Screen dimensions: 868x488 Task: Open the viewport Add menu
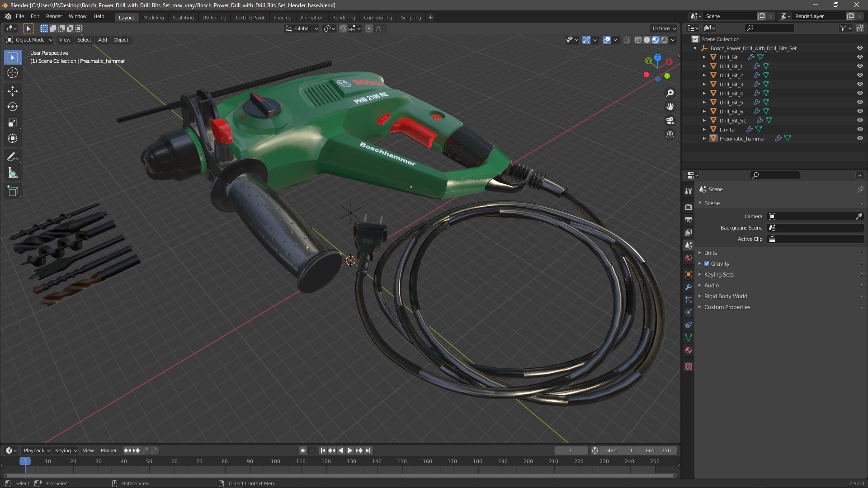click(103, 40)
